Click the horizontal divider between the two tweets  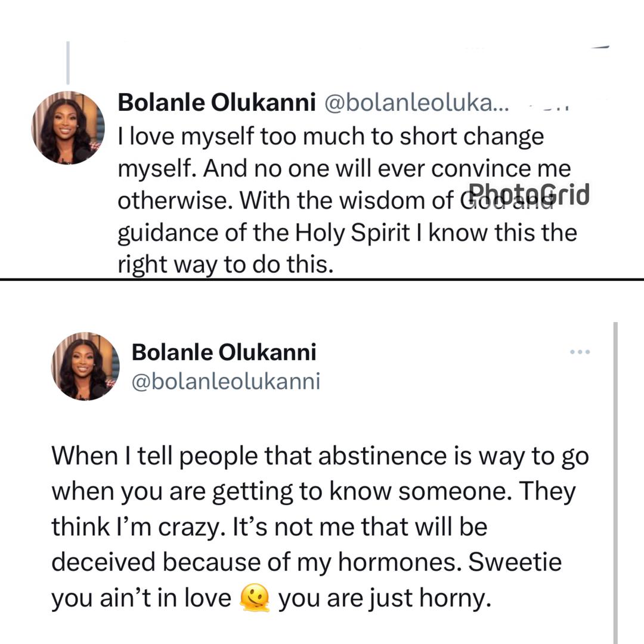pyautogui.click(x=322, y=278)
